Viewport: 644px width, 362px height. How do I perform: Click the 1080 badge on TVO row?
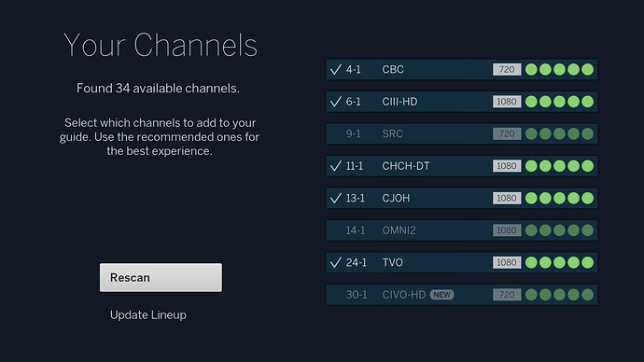coord(507,262)
